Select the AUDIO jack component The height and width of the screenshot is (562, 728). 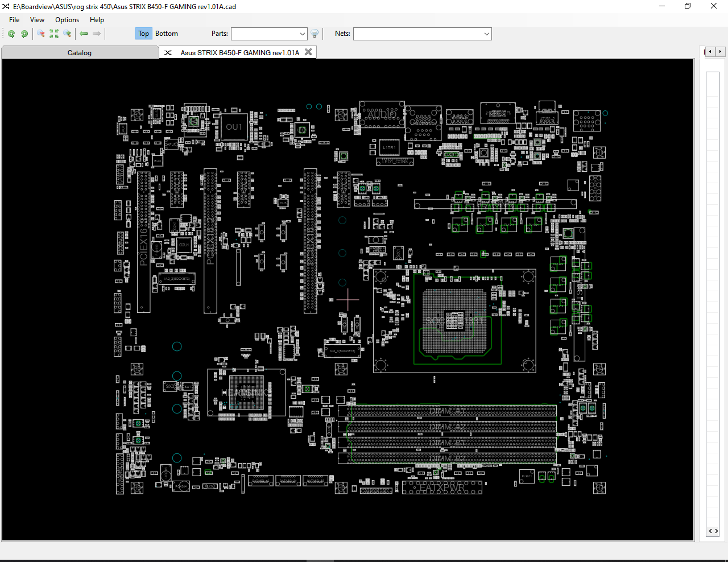coord(382,114)
